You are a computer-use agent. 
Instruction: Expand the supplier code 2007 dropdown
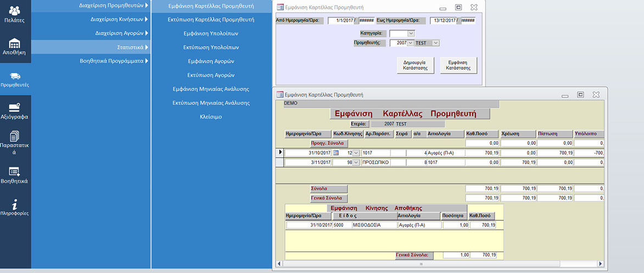tap(411, 43)
